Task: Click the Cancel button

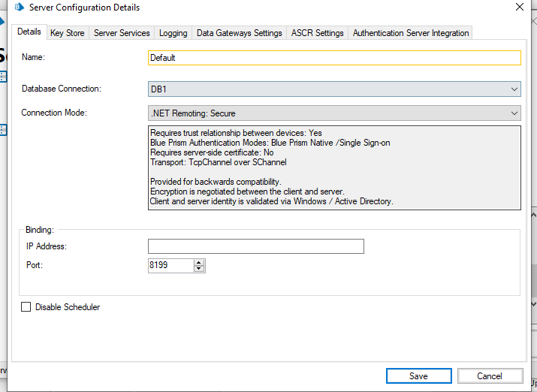Action: [x=490, y=376]
